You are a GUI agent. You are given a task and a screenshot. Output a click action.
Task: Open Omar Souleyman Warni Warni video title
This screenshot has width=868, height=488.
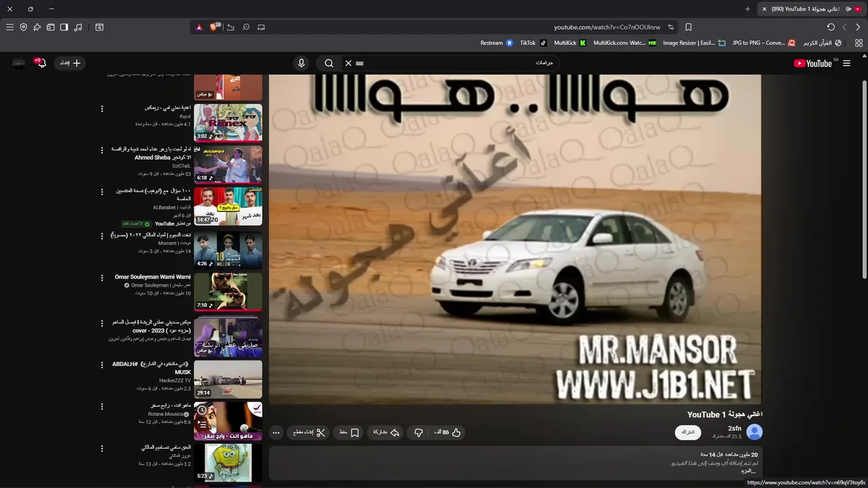153,277
